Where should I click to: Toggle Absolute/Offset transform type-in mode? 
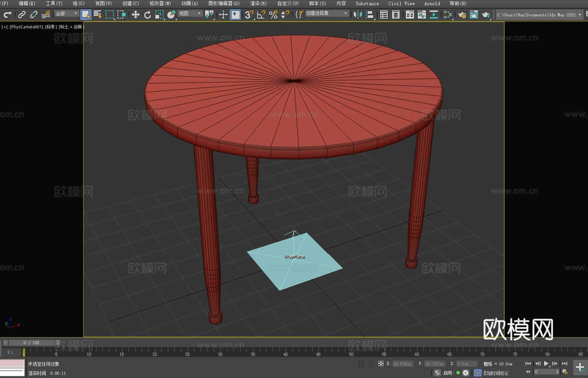point(381,364)
